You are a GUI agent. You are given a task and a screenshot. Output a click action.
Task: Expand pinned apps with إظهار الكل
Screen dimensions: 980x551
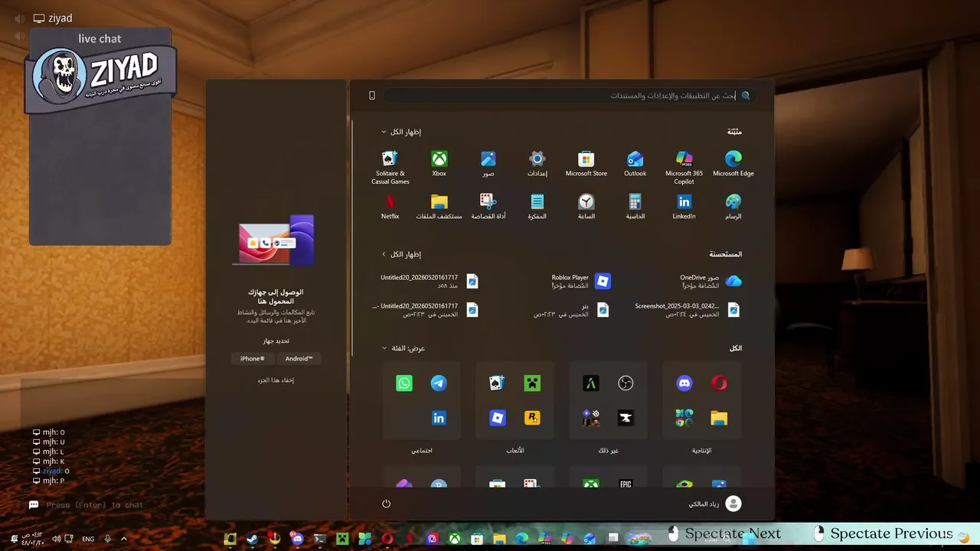click(x=401, y=132)
